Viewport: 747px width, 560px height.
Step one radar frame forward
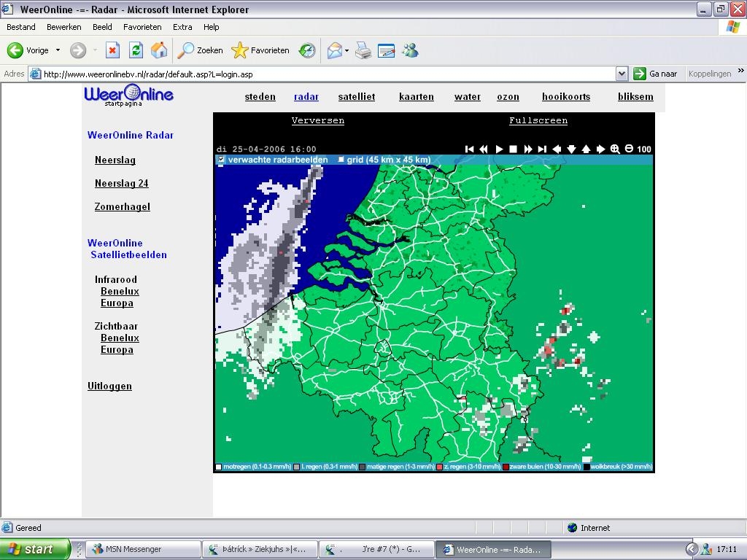click(x=528, y=149)
